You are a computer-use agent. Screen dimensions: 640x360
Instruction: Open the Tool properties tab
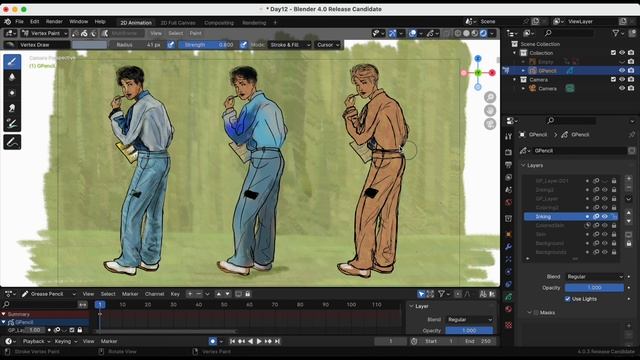tap(508, 137)
